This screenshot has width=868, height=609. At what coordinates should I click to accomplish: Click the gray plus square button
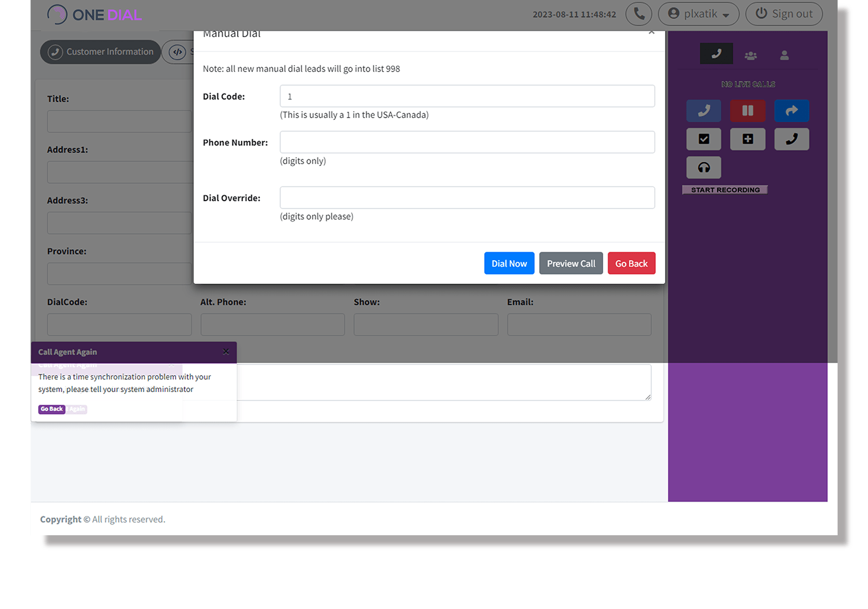[x=748, y=139]
